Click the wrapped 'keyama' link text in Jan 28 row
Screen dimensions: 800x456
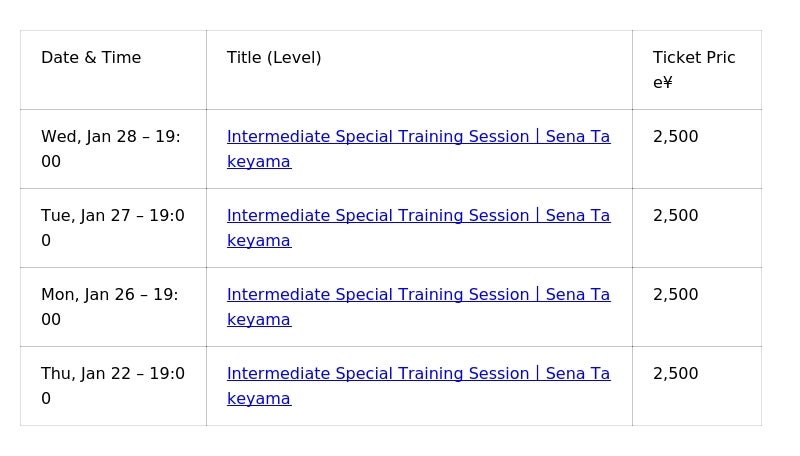pos(259,162)
